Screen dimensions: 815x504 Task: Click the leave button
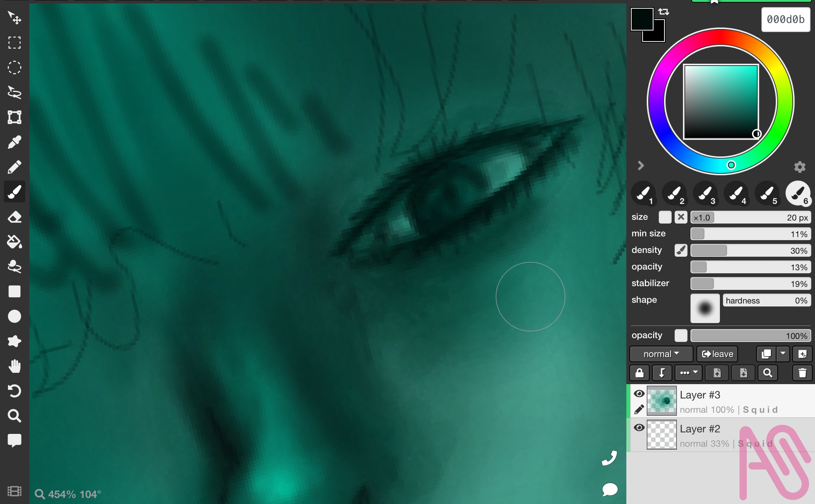(x=717, y=354)
